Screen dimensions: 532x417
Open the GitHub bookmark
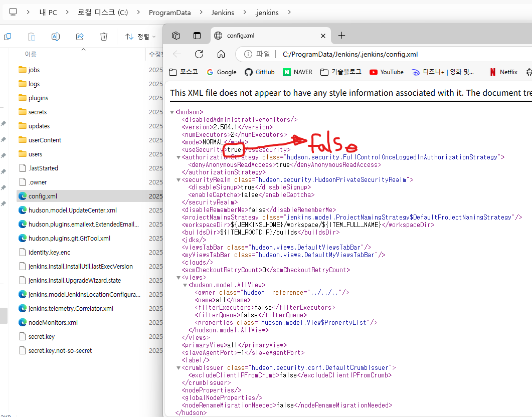(x=260, y=72)
